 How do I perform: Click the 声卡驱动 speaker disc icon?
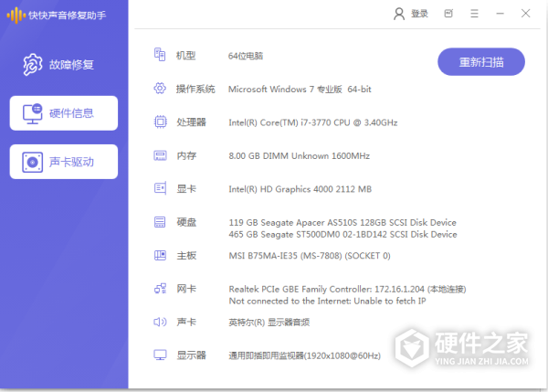tap(33, 162)
